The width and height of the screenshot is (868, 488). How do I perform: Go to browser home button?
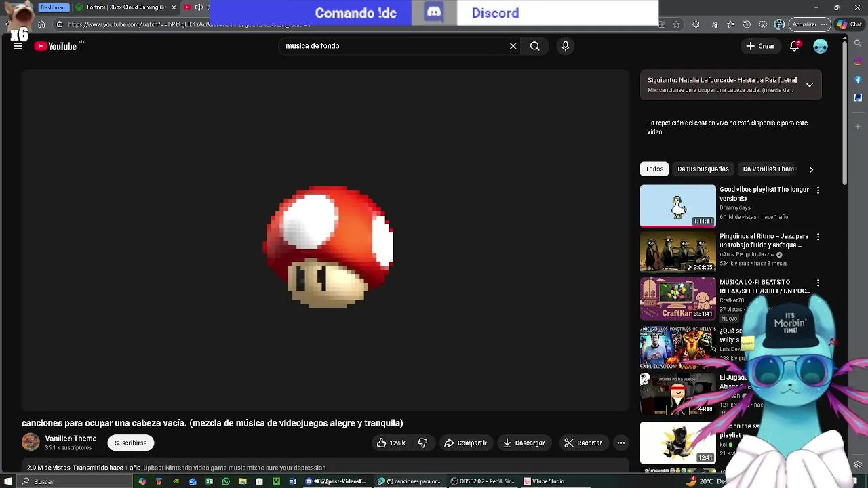[x=41, y=24]
